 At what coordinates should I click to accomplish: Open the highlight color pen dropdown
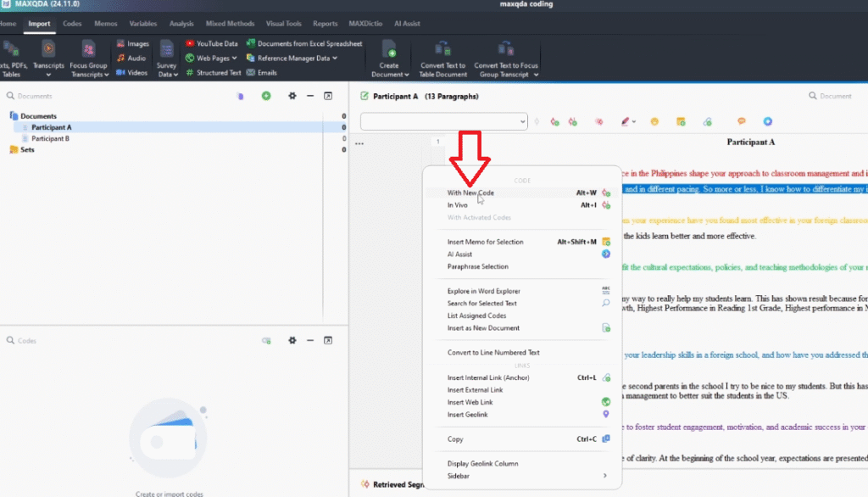(x=635, y=122)
